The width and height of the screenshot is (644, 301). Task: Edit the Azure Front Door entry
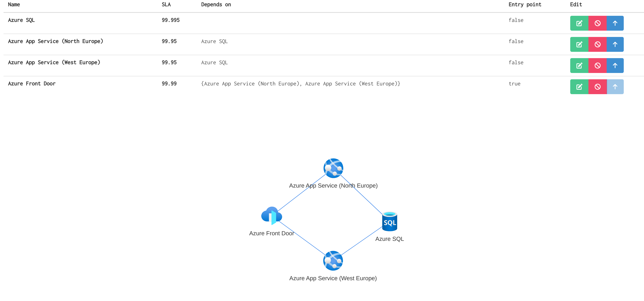click(579, 87)
